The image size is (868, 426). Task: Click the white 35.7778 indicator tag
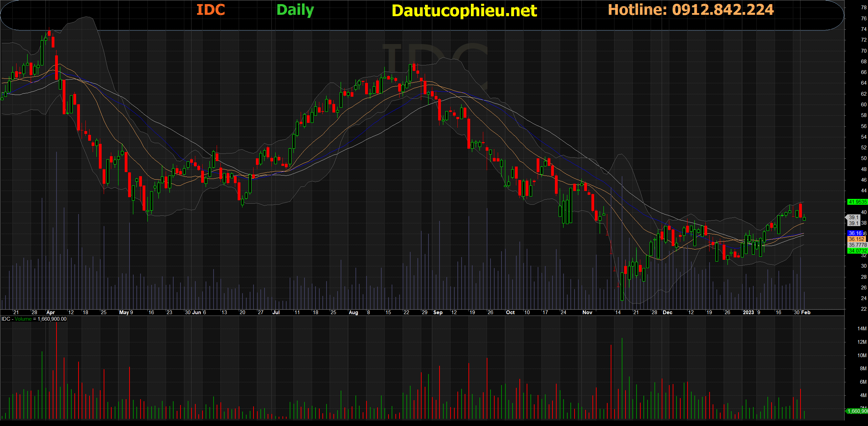coord(857,245)
